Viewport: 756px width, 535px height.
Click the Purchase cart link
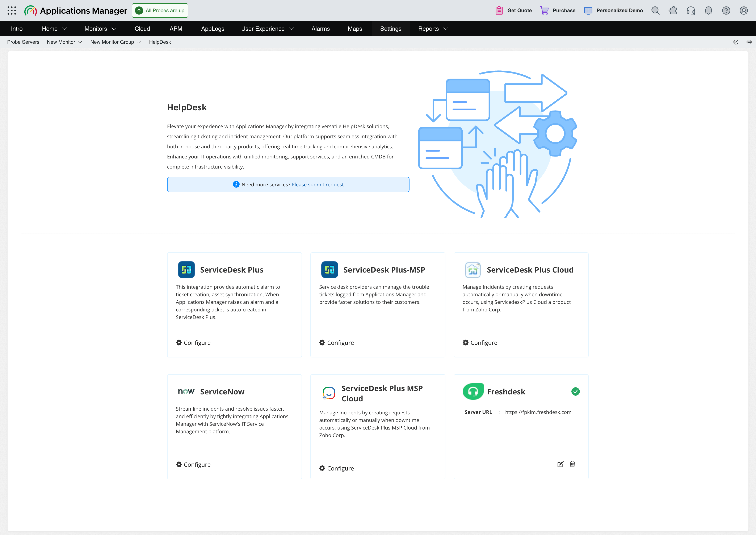(558, 11)
